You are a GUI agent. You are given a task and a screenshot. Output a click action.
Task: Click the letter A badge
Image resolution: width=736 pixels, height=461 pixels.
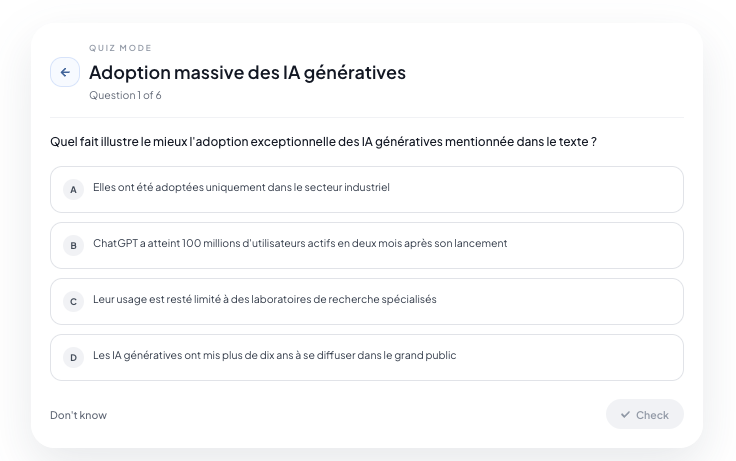[x=73, y=190]
